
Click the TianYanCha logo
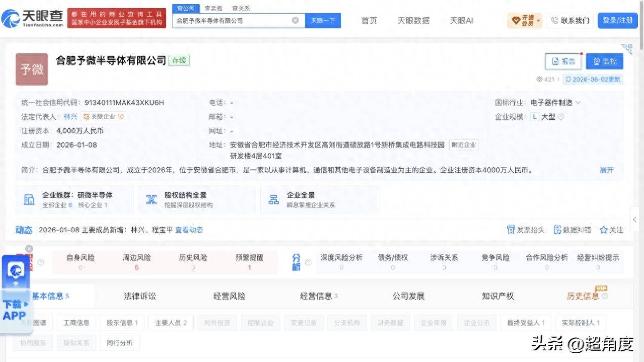point(32,18)
